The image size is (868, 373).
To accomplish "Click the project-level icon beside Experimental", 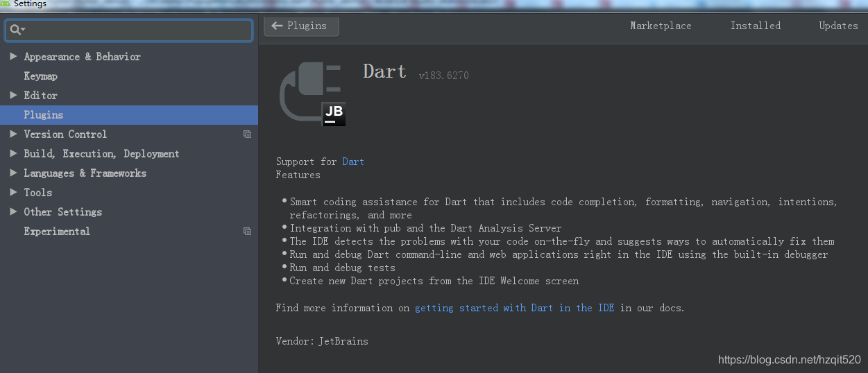I will pos(247,232).
